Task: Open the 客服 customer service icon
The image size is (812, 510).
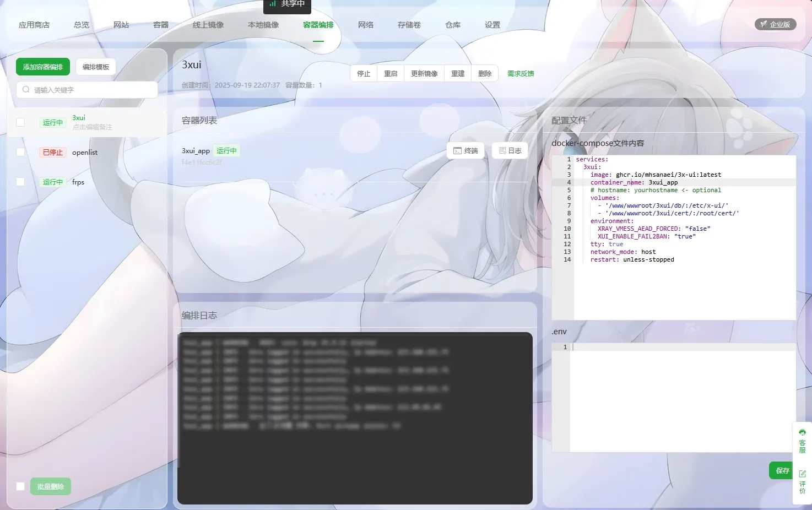Action: pos(802,441)
